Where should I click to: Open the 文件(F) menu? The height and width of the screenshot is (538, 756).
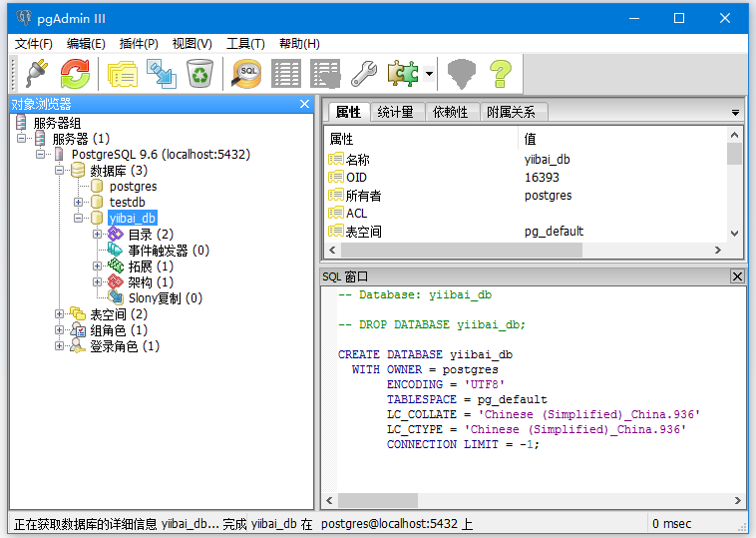point(34,44)
